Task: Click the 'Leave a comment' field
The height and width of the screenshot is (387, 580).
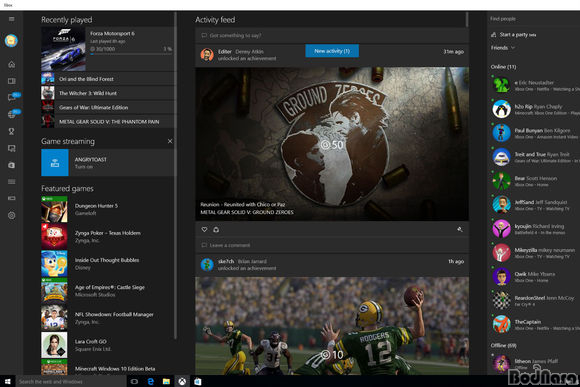Action: (332, 245)
